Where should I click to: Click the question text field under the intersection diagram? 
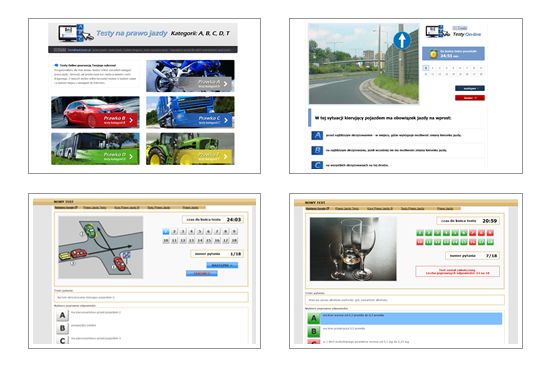click(x=151, y=298)
